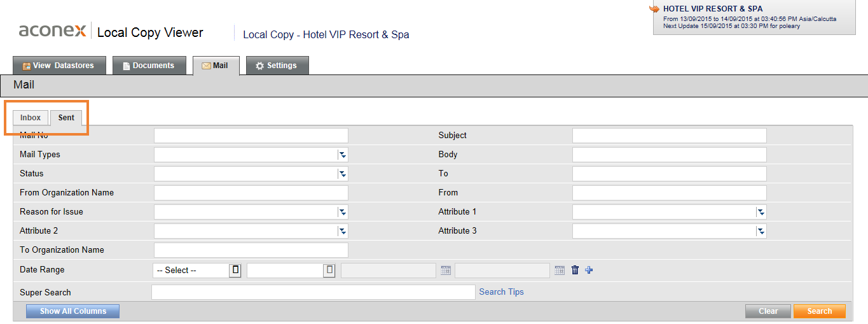Click the datastore icon on View Datastores
Screen dimensions: 868x324
(27, 66)
